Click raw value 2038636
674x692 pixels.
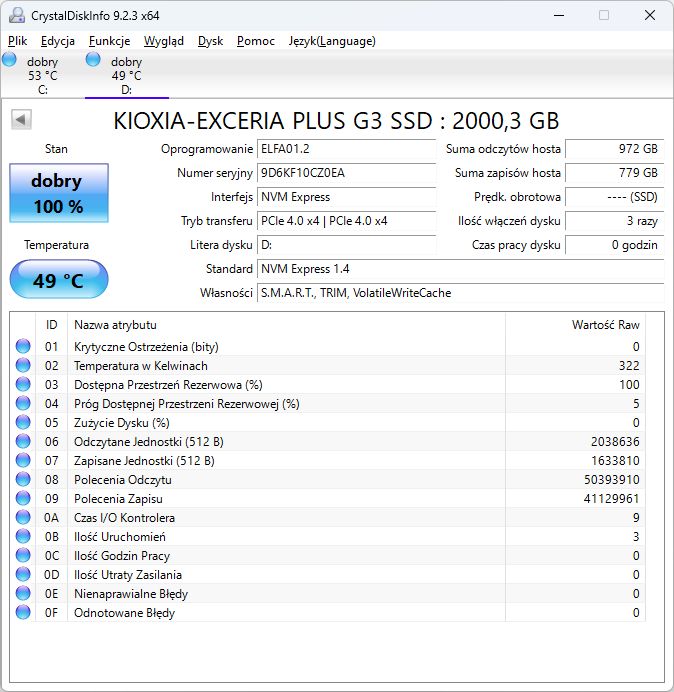click(615, 442)
